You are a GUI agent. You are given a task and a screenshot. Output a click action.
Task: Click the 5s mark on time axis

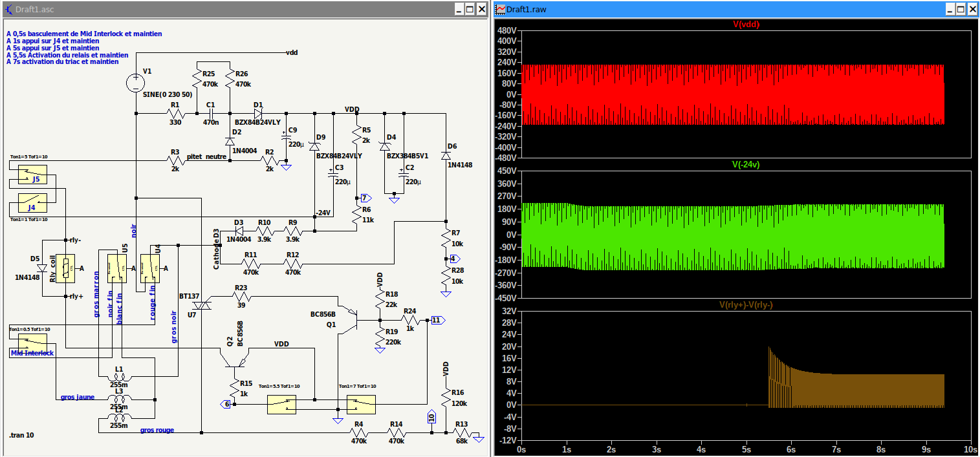[x=746, y=449]
